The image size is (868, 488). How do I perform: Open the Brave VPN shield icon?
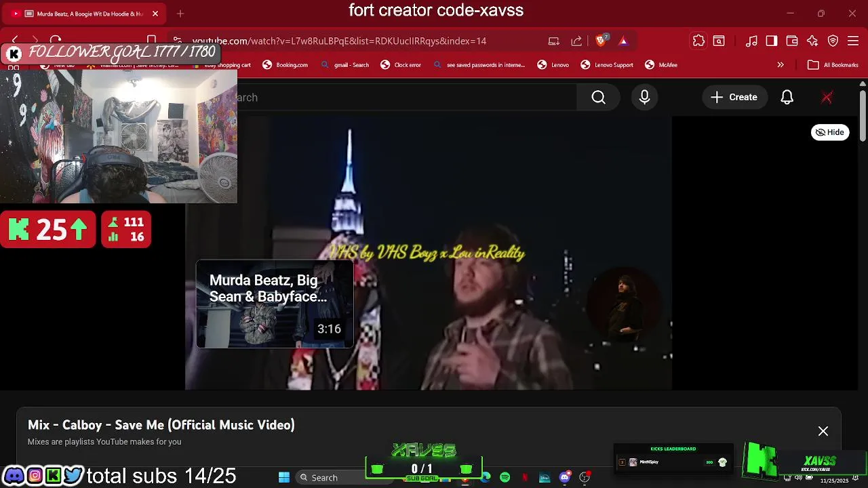[x=833, y=41]
